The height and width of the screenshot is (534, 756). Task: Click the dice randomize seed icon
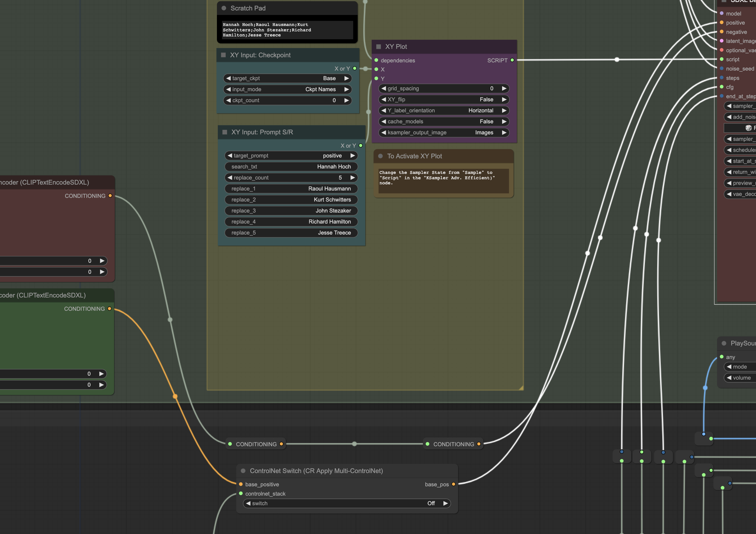tap(748, 128)
